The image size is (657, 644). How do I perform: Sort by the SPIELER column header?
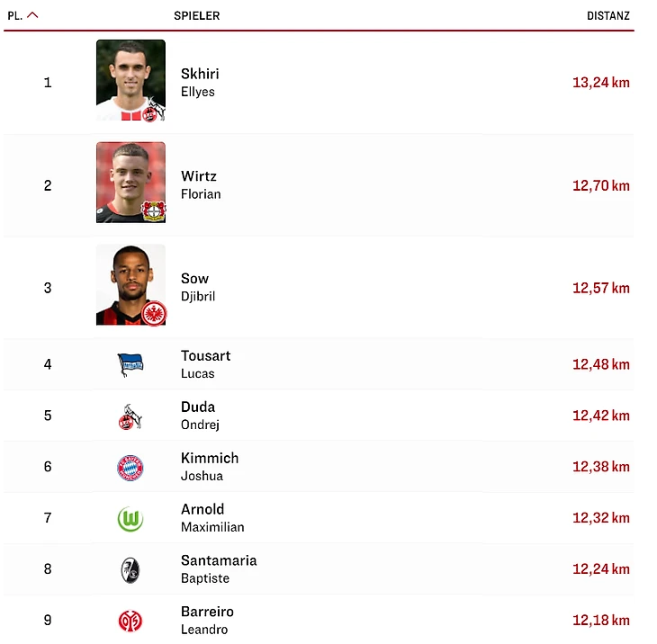(196, 16)
